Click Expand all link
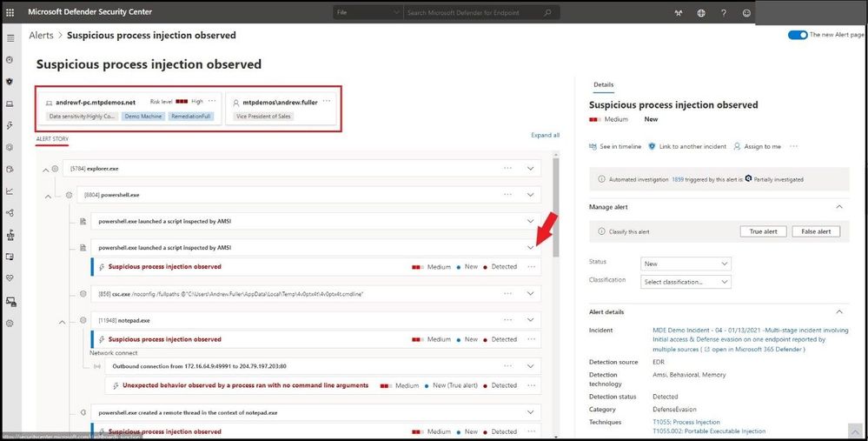The width and height of the screenshot is (868, 441). (546, 135)
